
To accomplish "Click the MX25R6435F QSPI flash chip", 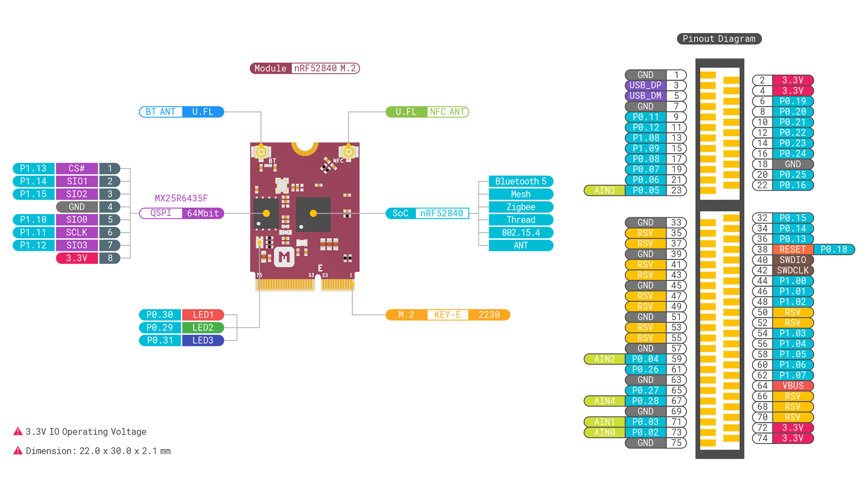I will [266, 212].
